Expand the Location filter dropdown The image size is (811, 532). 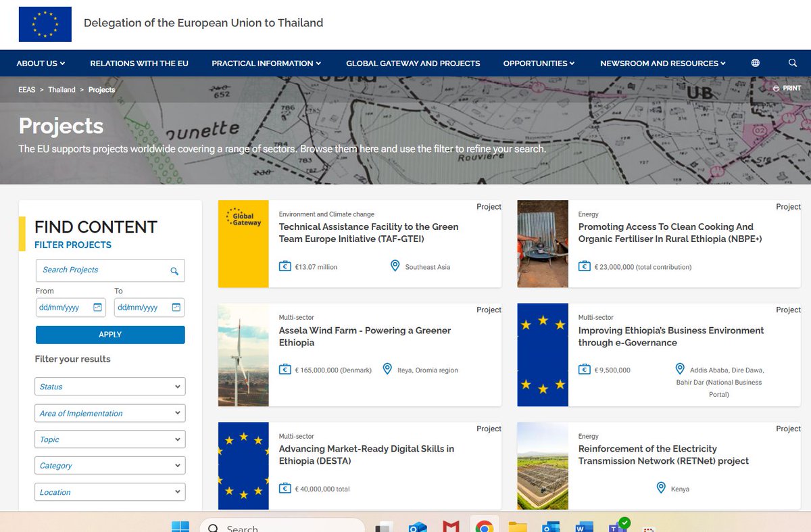109,491
